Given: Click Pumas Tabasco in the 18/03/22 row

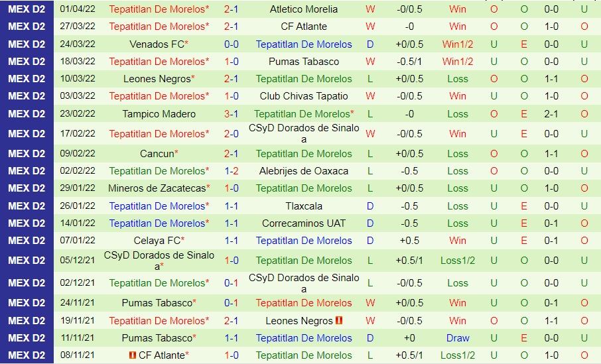Looking at the screenshot, I should [304, 62].
